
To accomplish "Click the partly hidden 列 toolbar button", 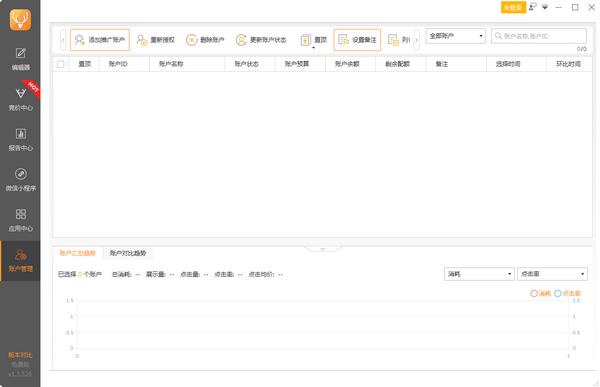I will (x=399, y=40).
